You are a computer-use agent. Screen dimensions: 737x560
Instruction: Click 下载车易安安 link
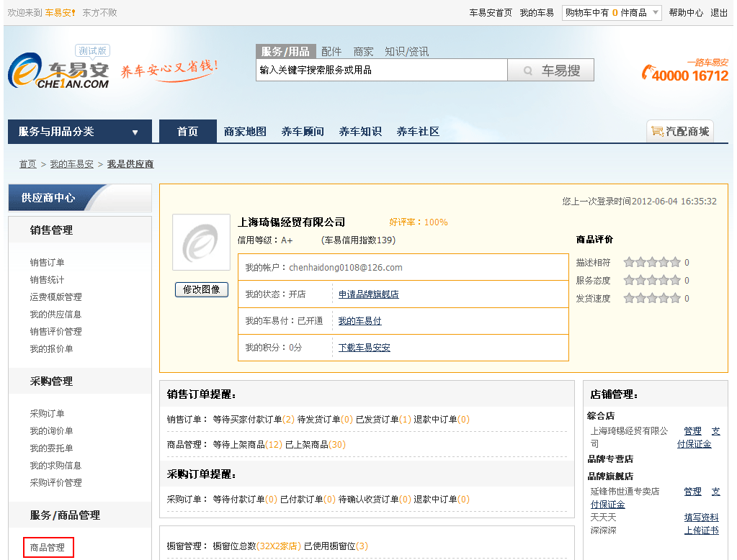365,348
